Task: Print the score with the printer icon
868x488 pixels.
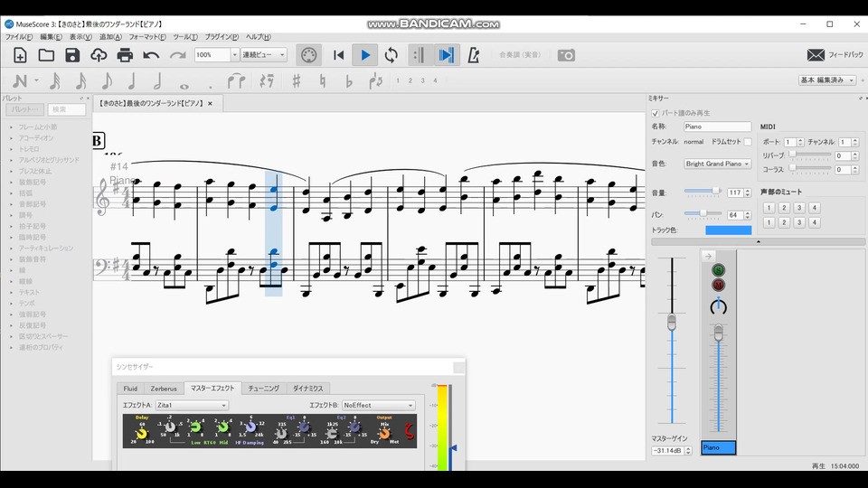Action: (x=125, y=55)
